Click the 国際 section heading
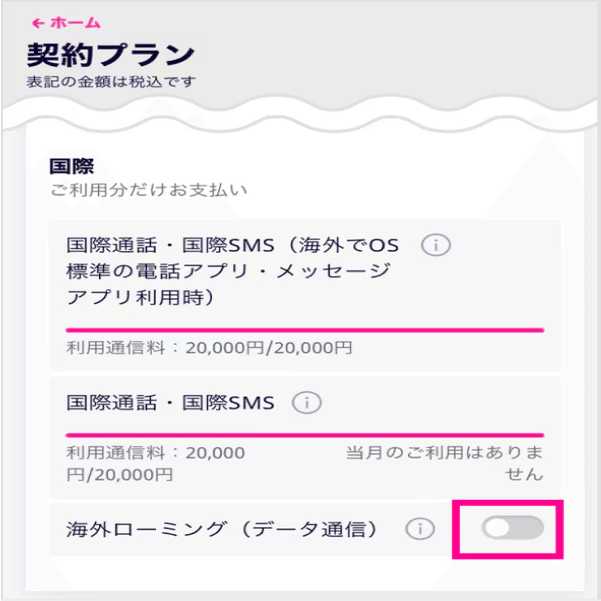Screen dimensions: 601x601 coord(72,166)
